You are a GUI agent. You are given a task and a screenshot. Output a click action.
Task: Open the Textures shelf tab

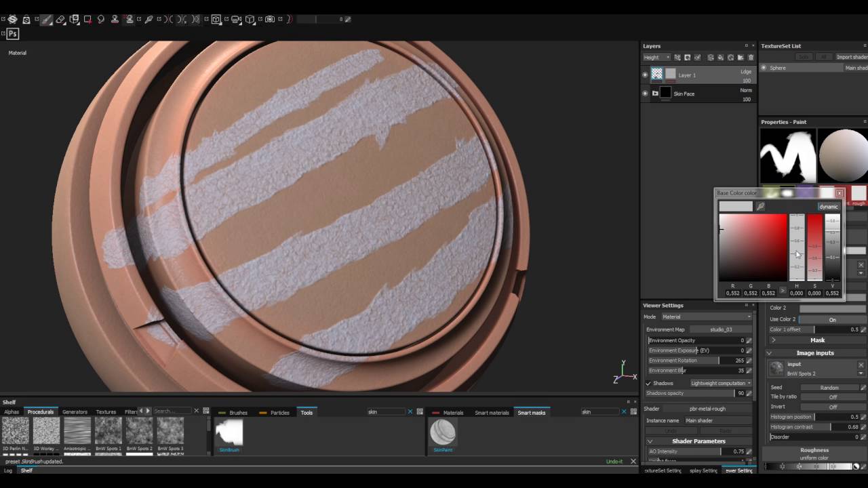click(106, 412)
